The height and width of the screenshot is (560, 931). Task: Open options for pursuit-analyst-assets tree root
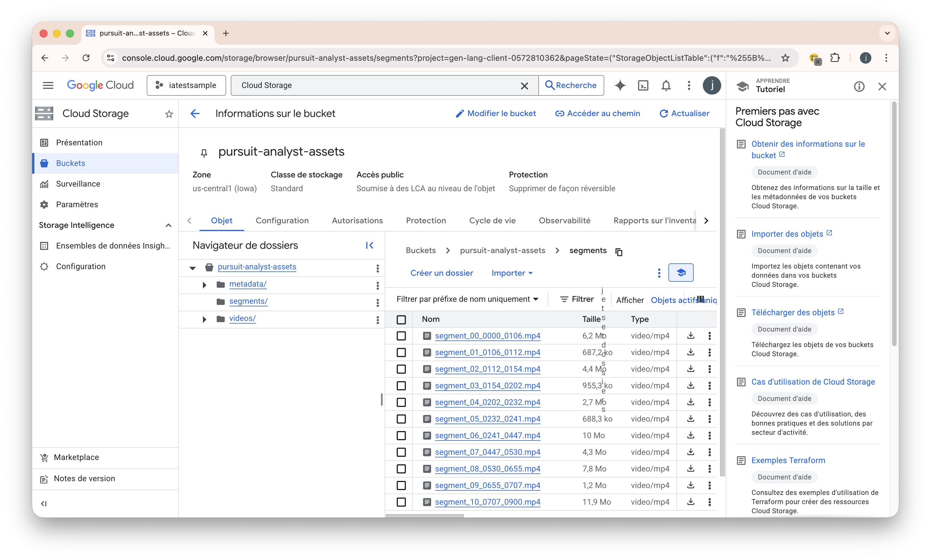tap(378, 268)
